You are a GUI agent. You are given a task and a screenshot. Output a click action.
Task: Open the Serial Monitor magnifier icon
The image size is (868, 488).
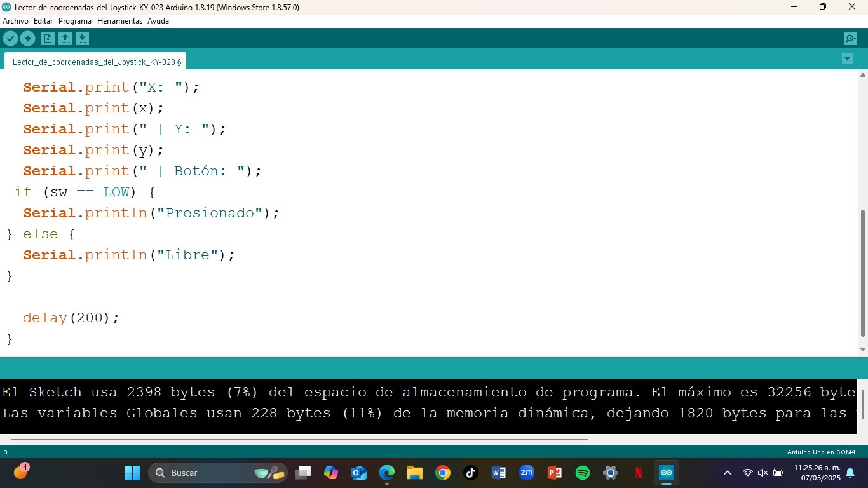pos(850,39)
